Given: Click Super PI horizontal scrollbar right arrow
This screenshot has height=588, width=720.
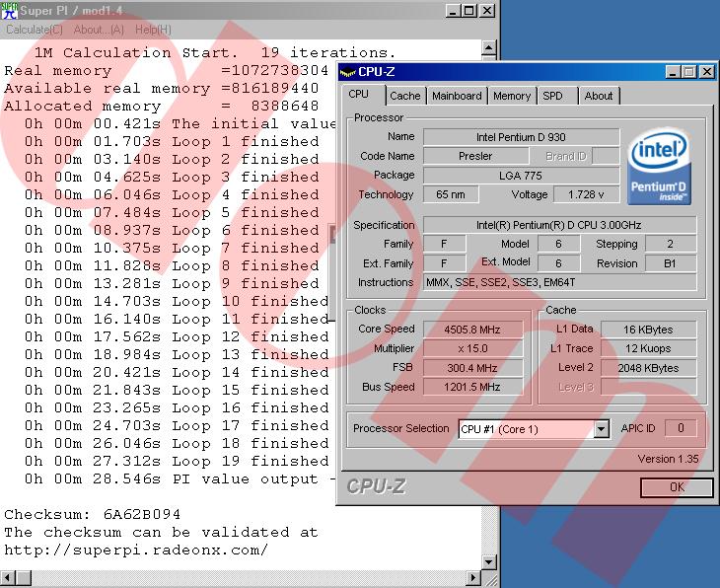Looking at the screenshot, I should (x=473, y=578).
